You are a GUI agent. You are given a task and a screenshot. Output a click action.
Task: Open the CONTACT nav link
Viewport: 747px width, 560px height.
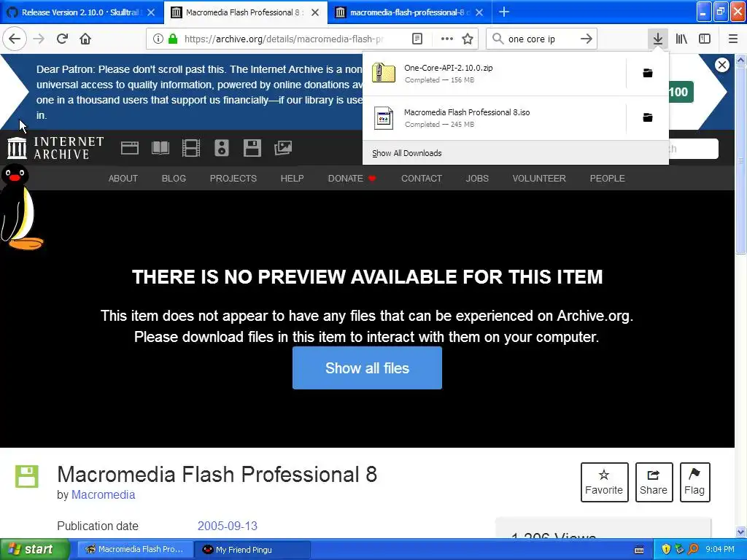[x=421, y=179]
